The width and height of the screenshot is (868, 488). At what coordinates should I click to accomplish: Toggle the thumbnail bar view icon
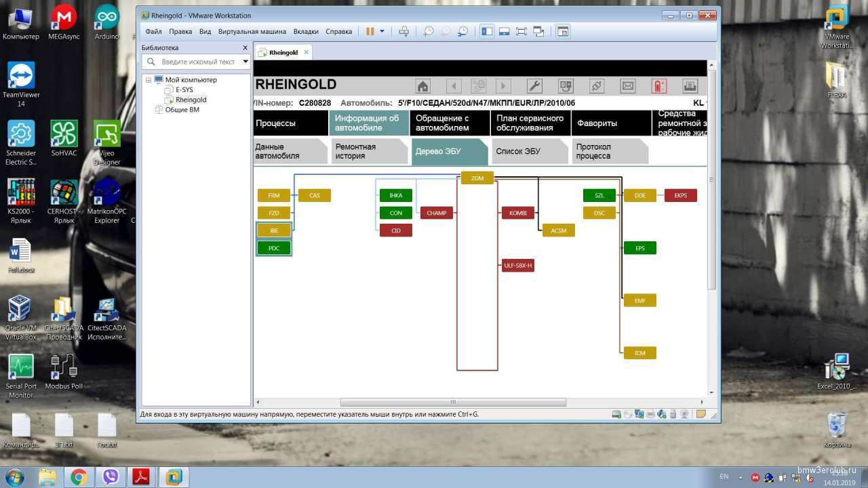[505, 31]
